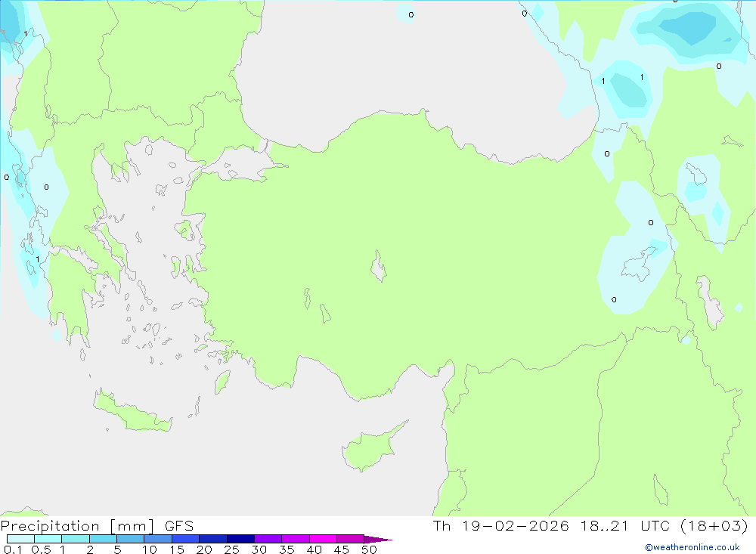Click the "GFS" model label
Image resolution: width=756 pixels, height=554 pixels.
pyautogui.click(x=179, y=526)
